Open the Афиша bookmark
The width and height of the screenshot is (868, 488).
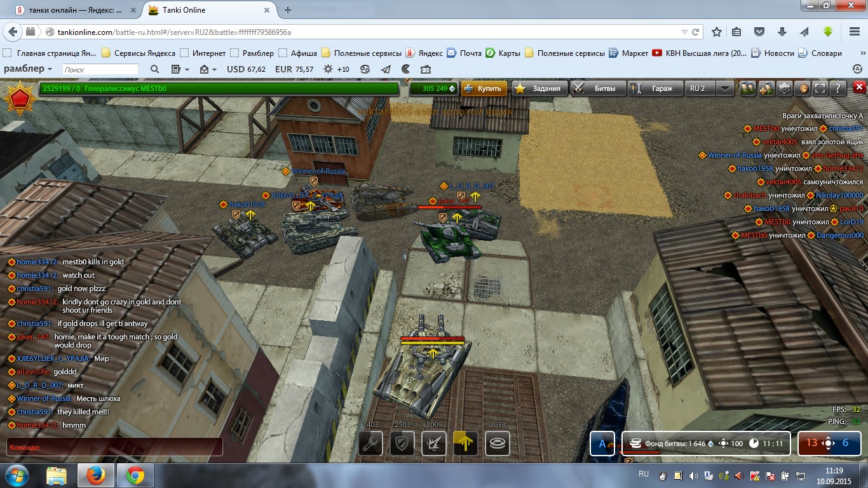click(297, 53)
